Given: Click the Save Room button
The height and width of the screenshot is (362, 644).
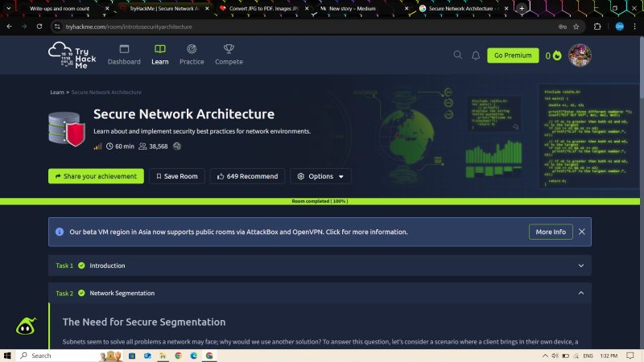Looking at the screenshot, I should (176, 176).
